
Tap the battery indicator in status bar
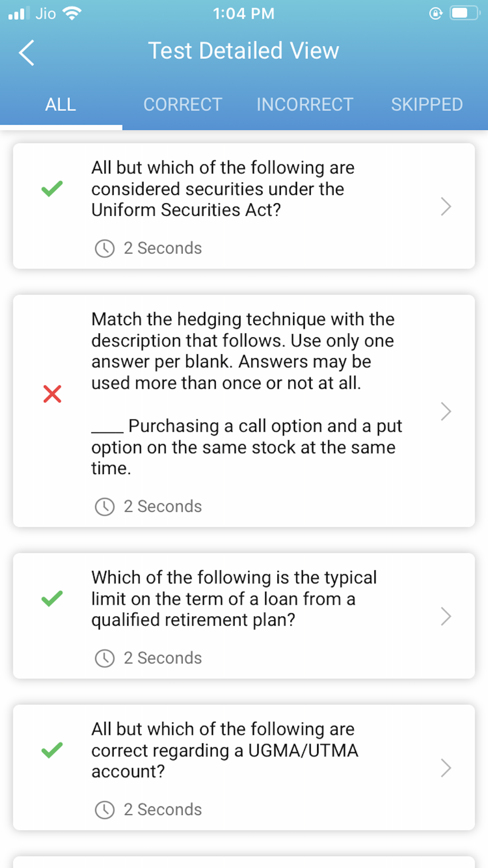[464, 13]
